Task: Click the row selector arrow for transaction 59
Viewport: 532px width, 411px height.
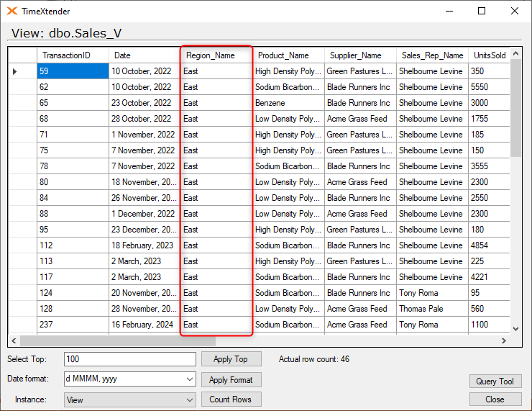Action: (14, 71)
